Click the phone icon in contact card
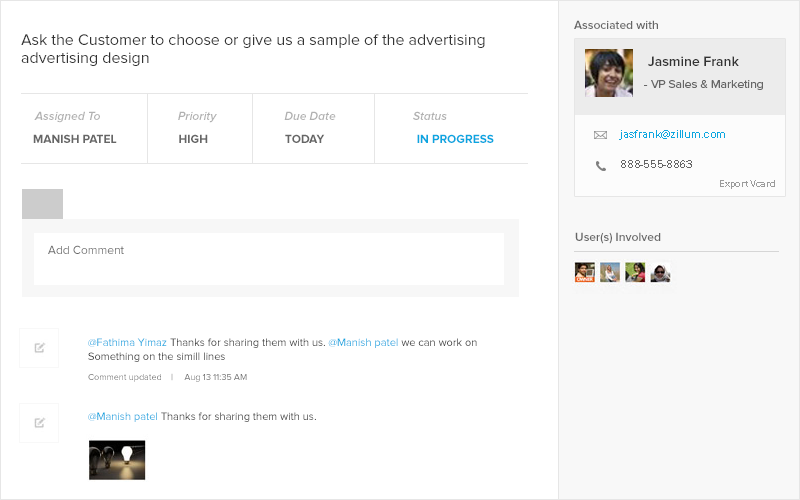 [601, 165]
